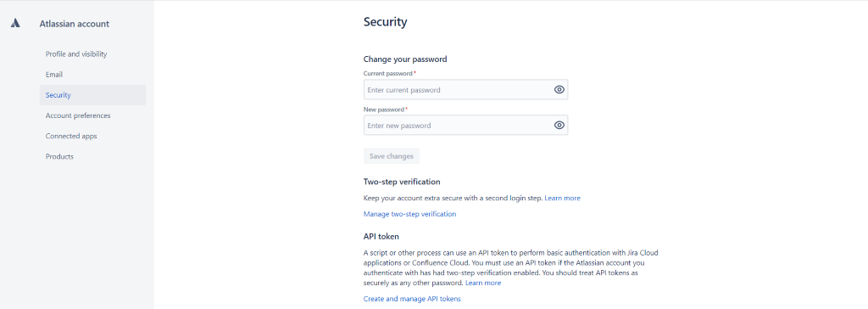
Task: Click Create and manage API tokens
Action: click(x=412, y=299)
